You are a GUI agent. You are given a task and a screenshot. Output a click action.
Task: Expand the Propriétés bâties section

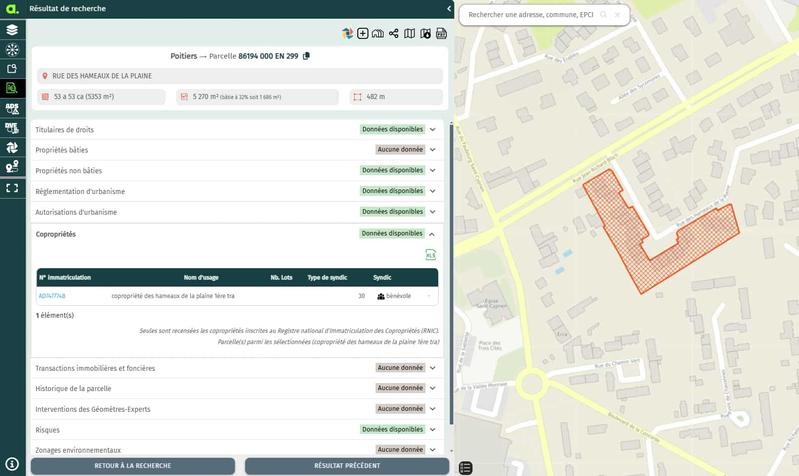433,150
